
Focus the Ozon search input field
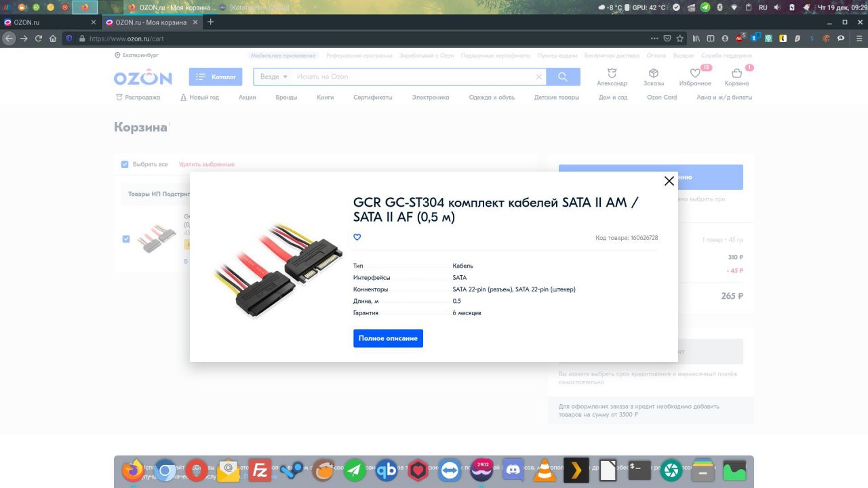click(x=415, y=77)
